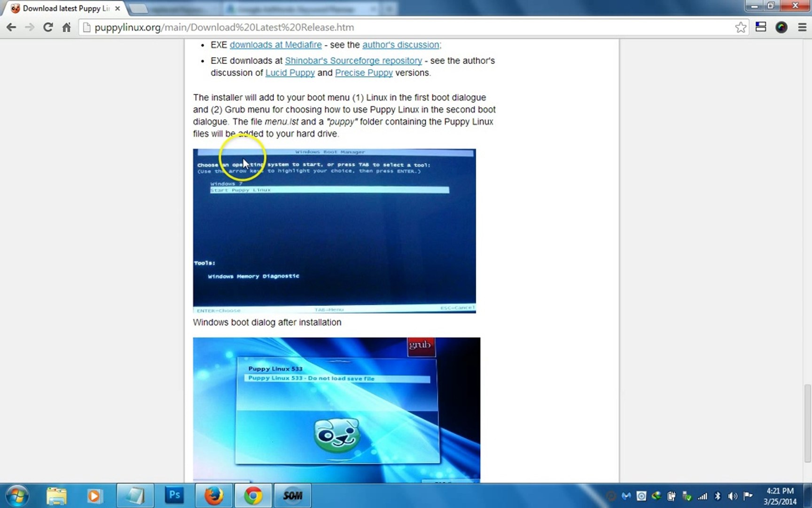This screenshot has height=508, width=812.
Task: Launch Photoshop from the taskbar
Action: point(174,496)
